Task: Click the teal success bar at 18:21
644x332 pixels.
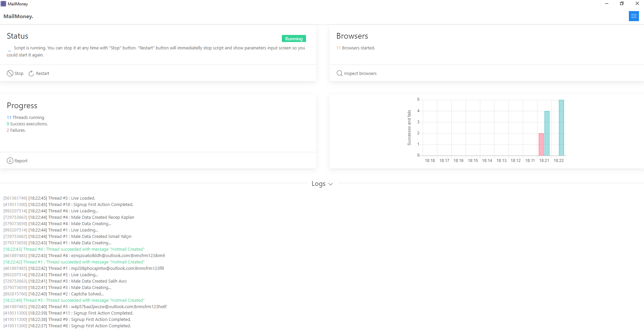Action: (547, 133)
